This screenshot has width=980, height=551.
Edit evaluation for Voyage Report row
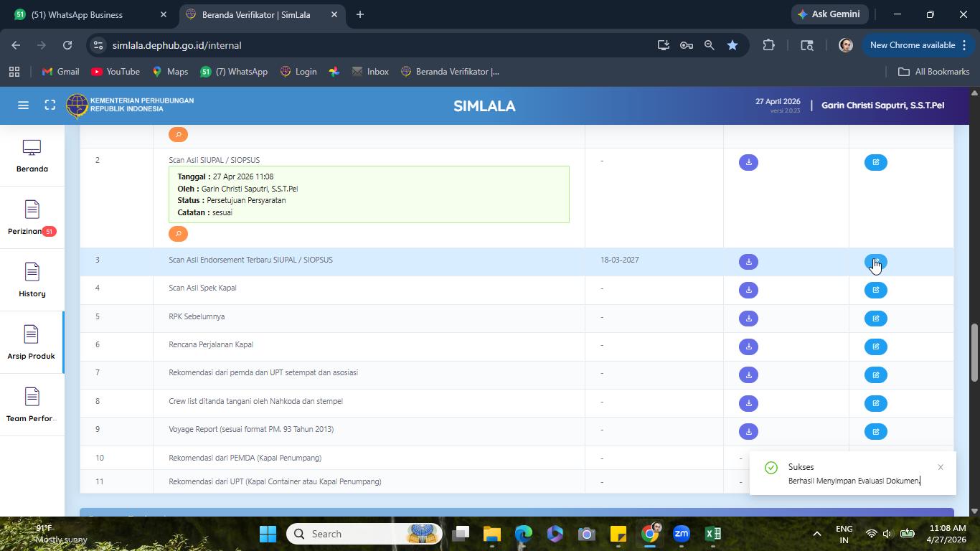[x=875, y=431]
